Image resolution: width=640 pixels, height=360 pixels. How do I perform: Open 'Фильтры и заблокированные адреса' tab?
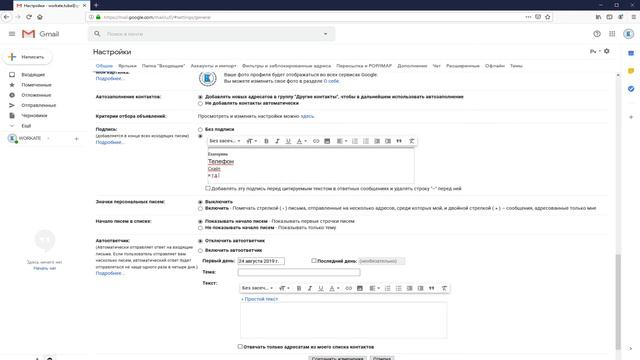point(286,66)
